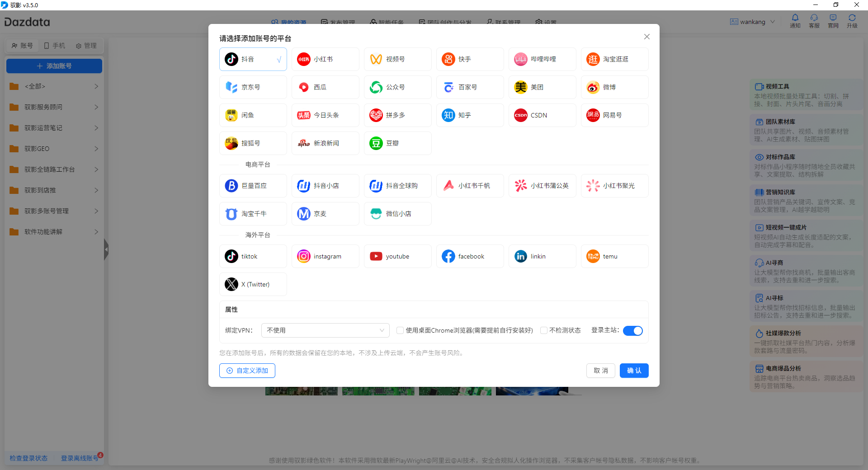The height and width of the screenshot is (470, 868).
Task: Switch to the 账号 tab
Action: pyautogui.click(x=22, y=46)
